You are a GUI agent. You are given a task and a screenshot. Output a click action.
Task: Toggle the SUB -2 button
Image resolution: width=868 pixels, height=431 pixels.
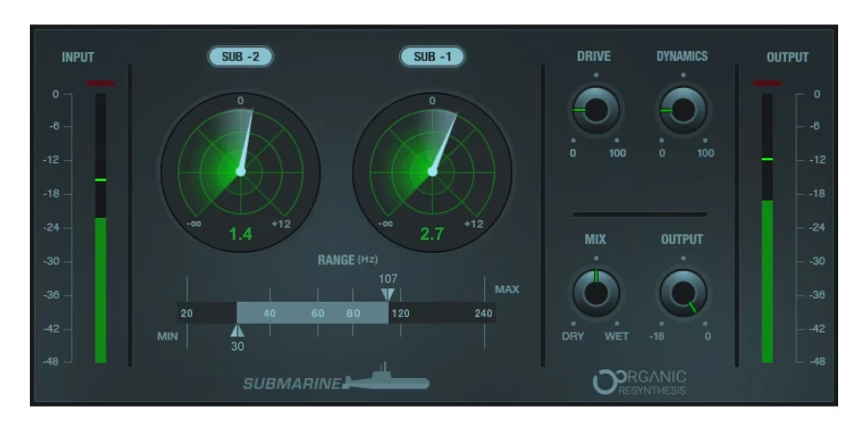coord(240,57)
